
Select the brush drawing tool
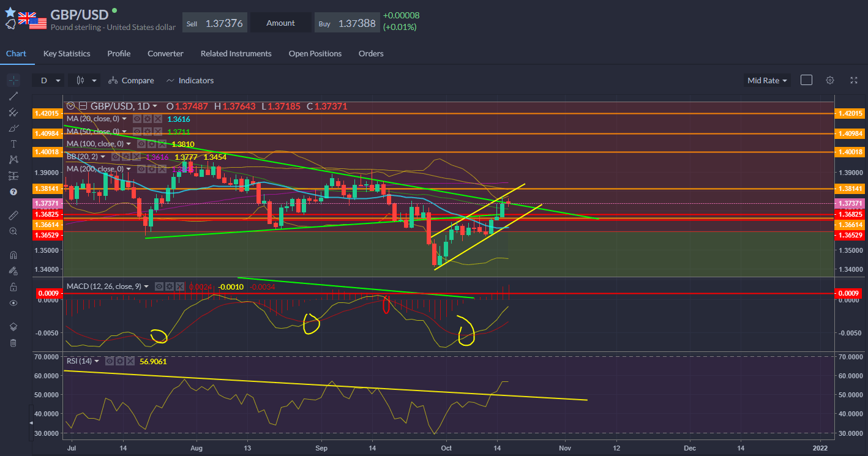pyautogui.click(x=13, y=128)
